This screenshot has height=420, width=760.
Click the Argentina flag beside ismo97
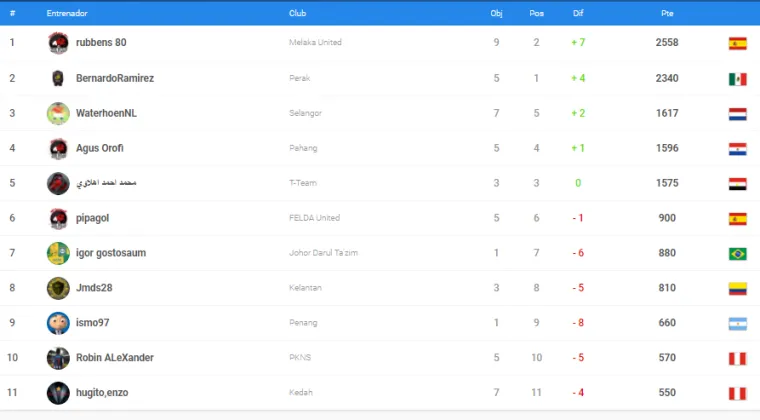[x=737, y=323]
